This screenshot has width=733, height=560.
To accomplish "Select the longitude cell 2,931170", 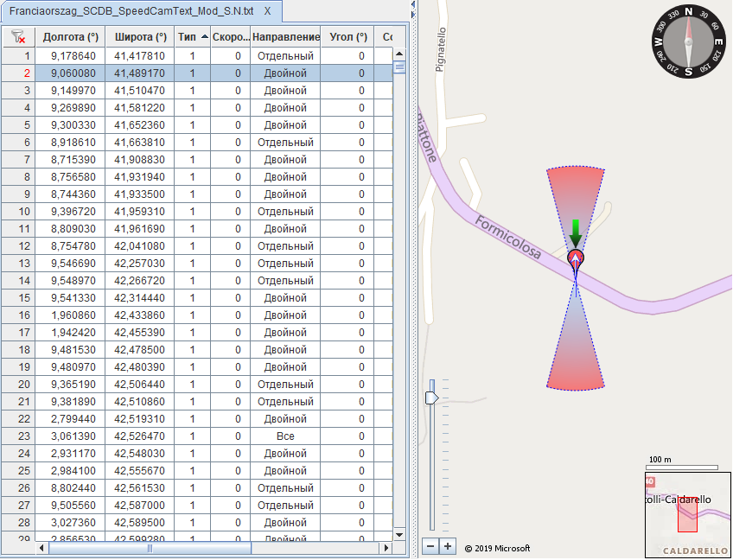I will pyautogui.click(x=70, y=454).
